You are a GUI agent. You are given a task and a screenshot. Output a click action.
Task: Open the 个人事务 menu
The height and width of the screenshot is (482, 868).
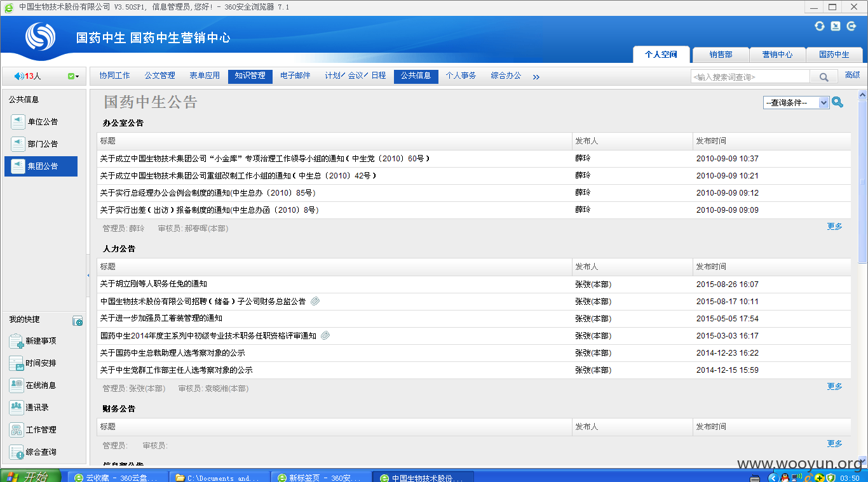pos(461,76)
